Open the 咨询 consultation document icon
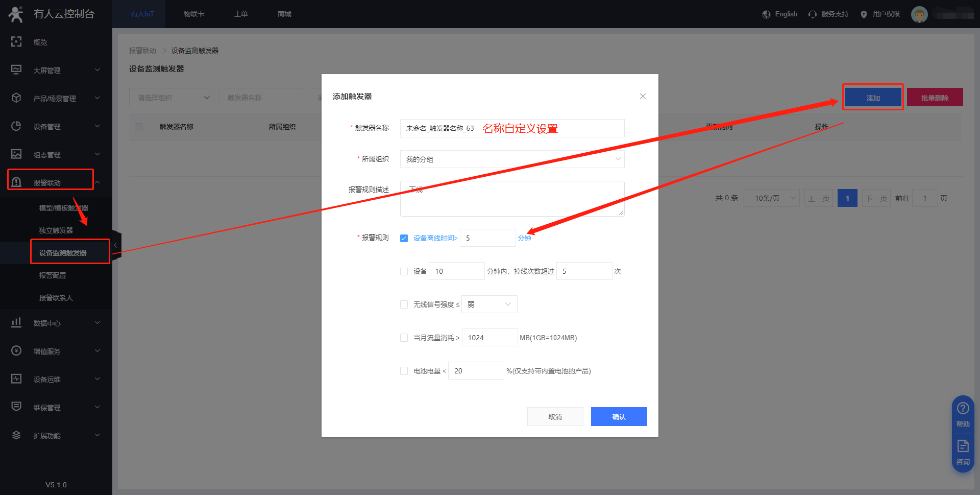 pyautogui.click(x=963, y=446)
